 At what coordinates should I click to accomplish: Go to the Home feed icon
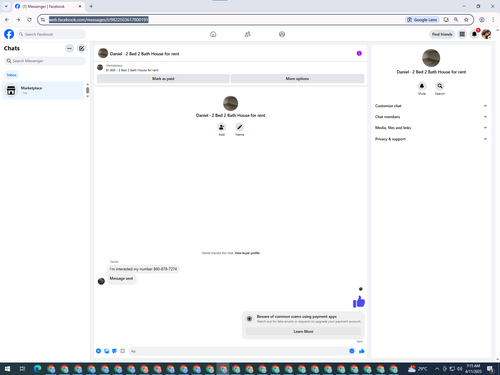[213, 34]
